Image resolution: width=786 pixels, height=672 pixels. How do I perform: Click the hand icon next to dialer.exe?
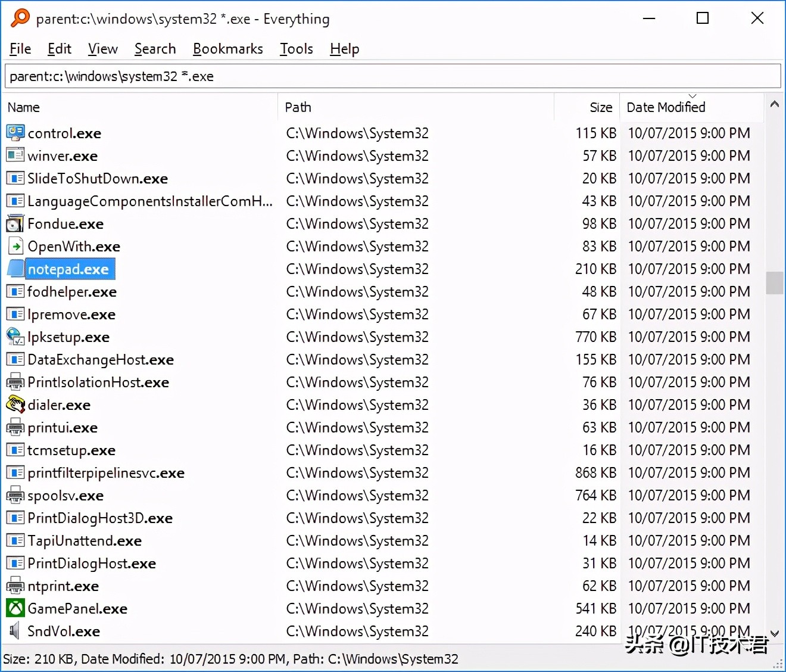pyautogui.click(x=15, y=405)
